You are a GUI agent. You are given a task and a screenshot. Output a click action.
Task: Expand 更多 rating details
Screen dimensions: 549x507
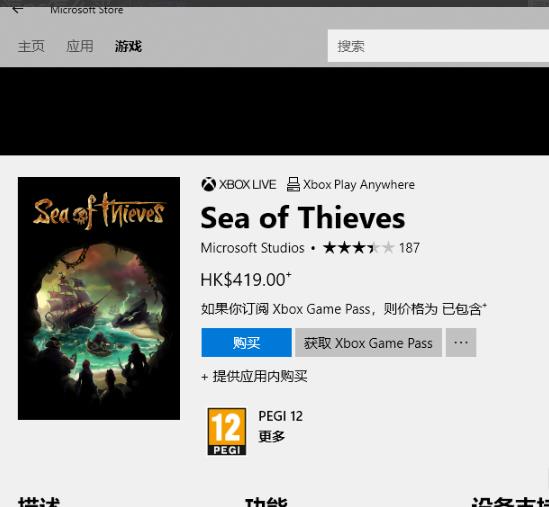pos(271,436)
